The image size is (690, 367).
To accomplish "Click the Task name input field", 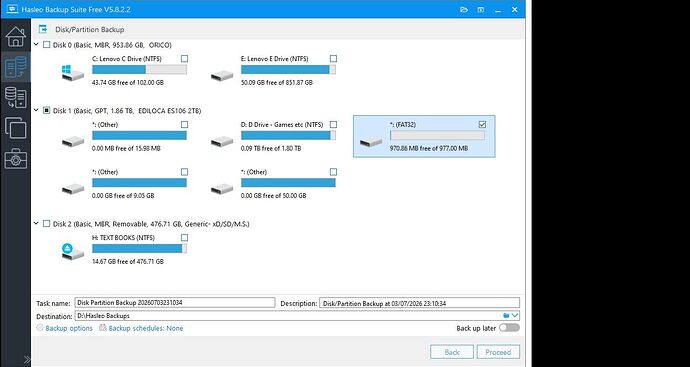I will click(x=175, y=303).
